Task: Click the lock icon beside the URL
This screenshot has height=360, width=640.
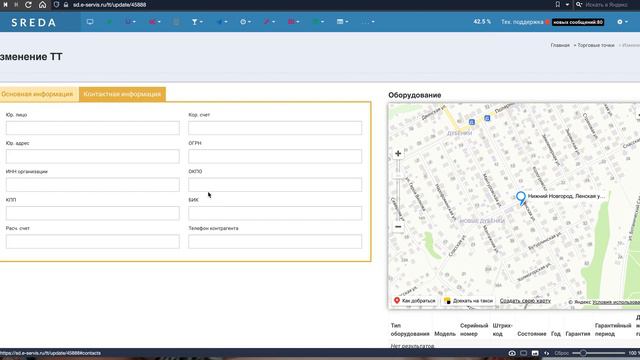Action: click(x=66, y=5)
